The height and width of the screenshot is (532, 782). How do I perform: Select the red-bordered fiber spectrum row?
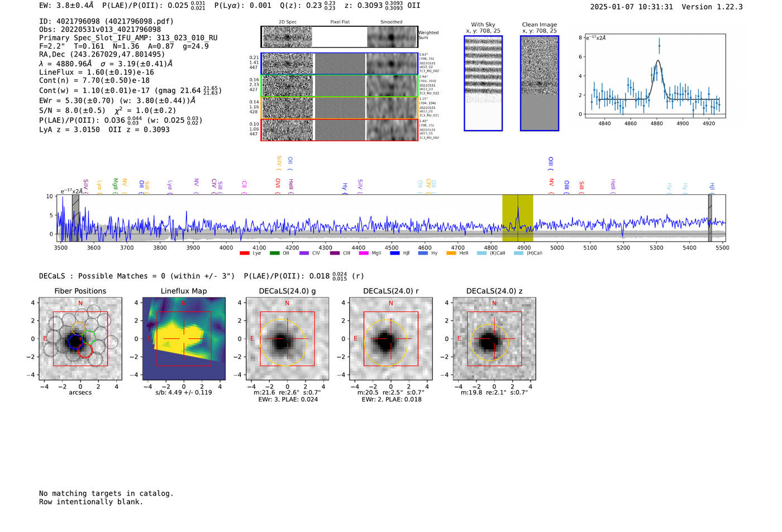(x=340, y=130)
